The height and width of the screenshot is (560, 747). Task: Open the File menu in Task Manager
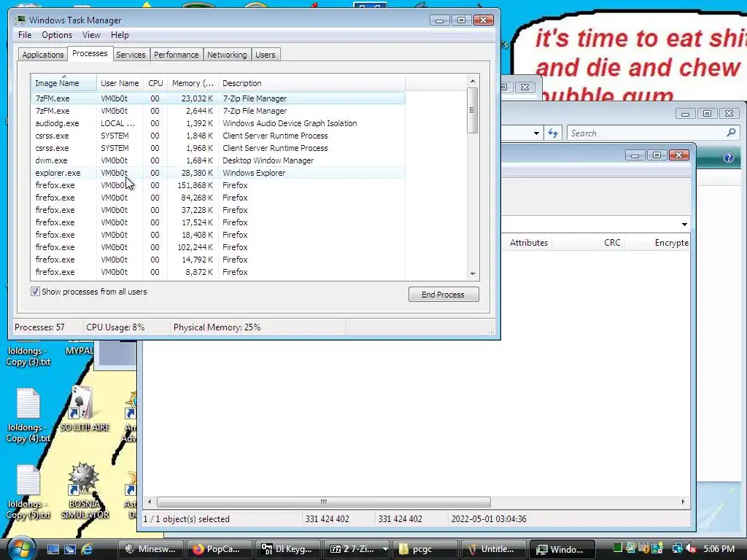(x=25, y=35)
